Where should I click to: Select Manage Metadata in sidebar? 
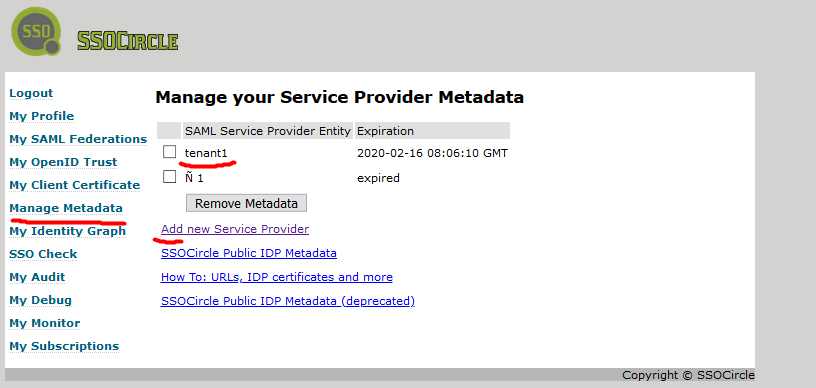point(66,208)
